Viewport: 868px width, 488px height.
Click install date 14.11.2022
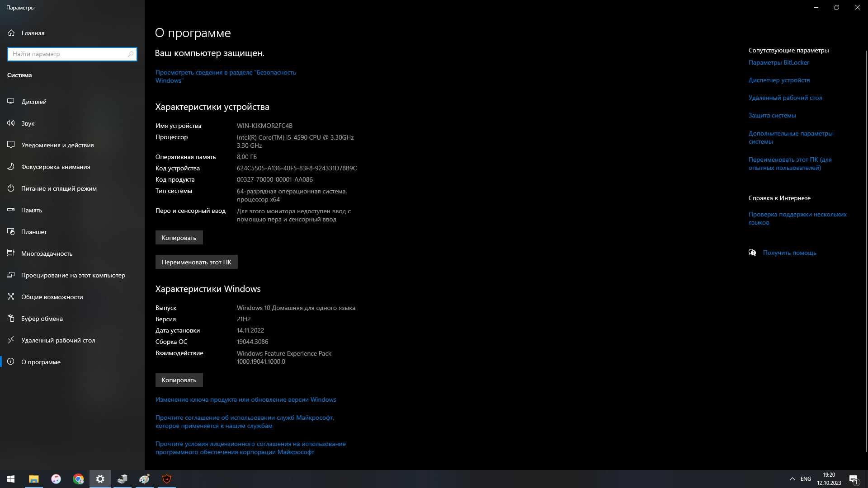coord(250,331)
